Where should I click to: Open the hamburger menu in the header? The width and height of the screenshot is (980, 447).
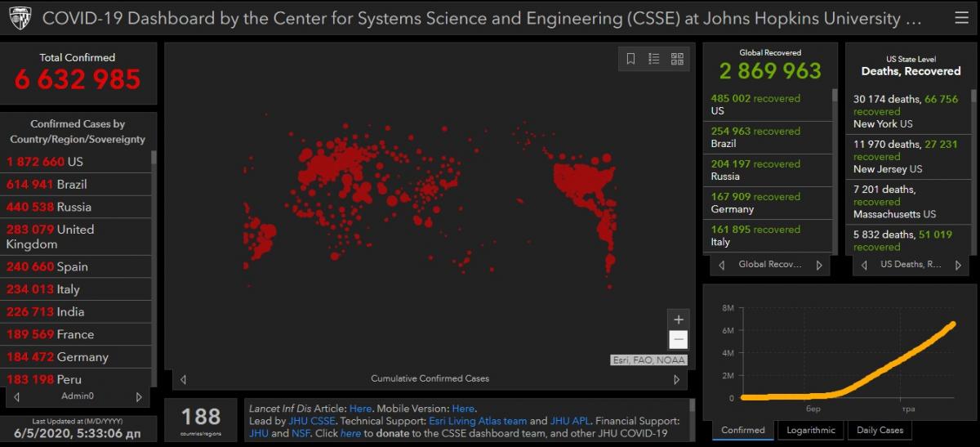tap(961, 18)
